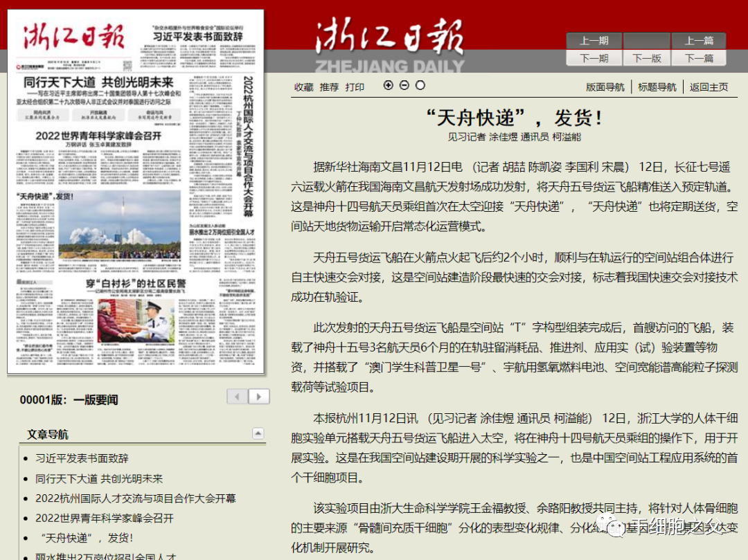Click the zoom in plus icon
This screenshot has width=748, height=560.
(x=389, y=85)
